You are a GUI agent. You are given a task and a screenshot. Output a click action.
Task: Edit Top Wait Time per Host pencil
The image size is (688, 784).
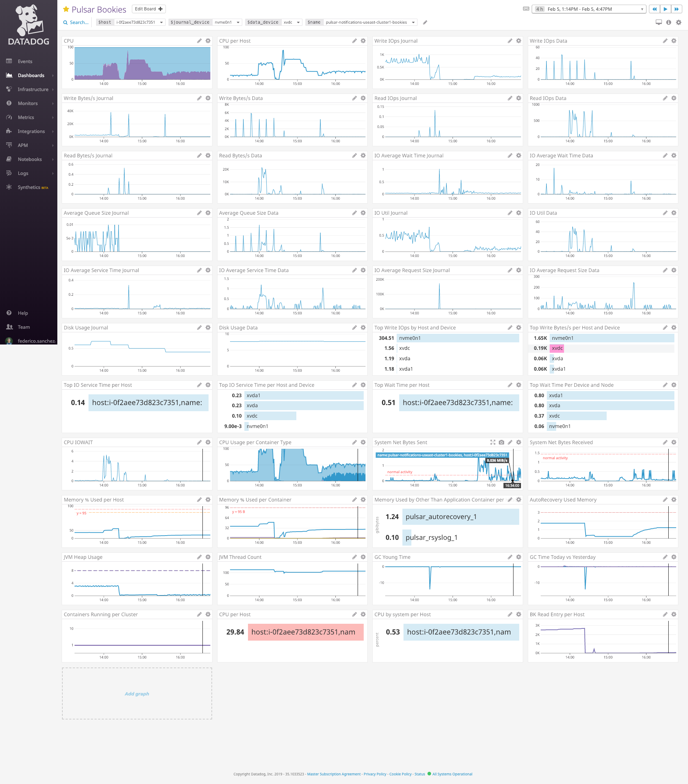pos(510,385)
